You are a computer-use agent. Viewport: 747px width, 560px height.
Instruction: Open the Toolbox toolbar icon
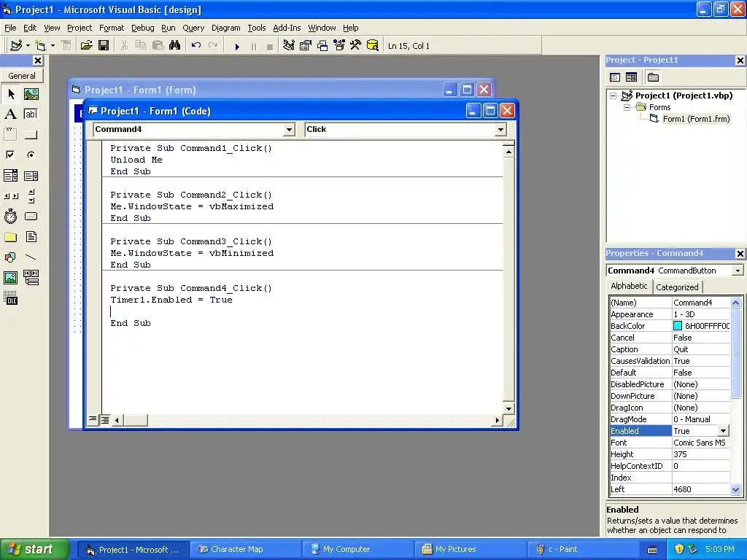point(355,46)
